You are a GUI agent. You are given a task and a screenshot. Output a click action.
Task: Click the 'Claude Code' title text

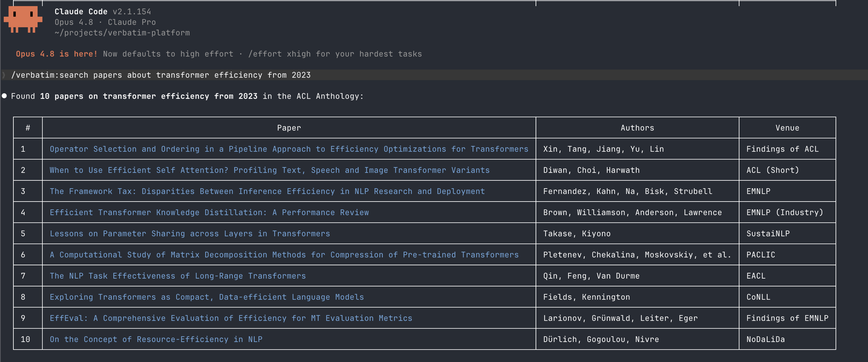click(81, 12)
